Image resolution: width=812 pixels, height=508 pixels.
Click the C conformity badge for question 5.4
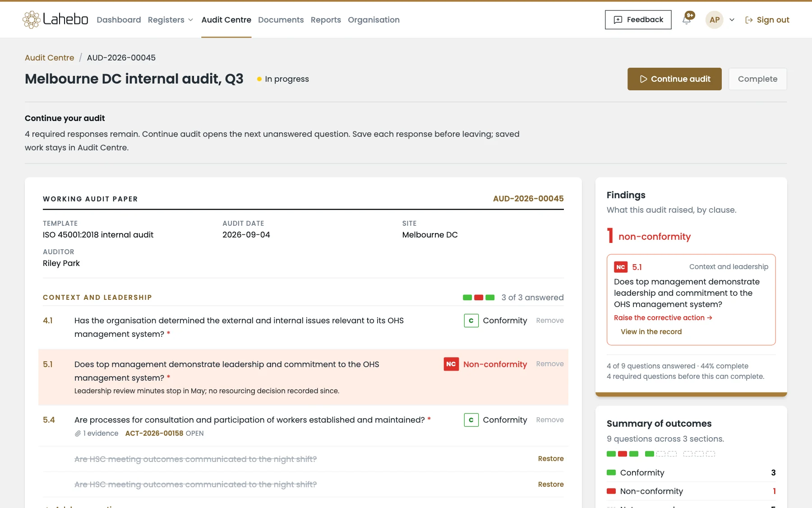click(471, 420)
